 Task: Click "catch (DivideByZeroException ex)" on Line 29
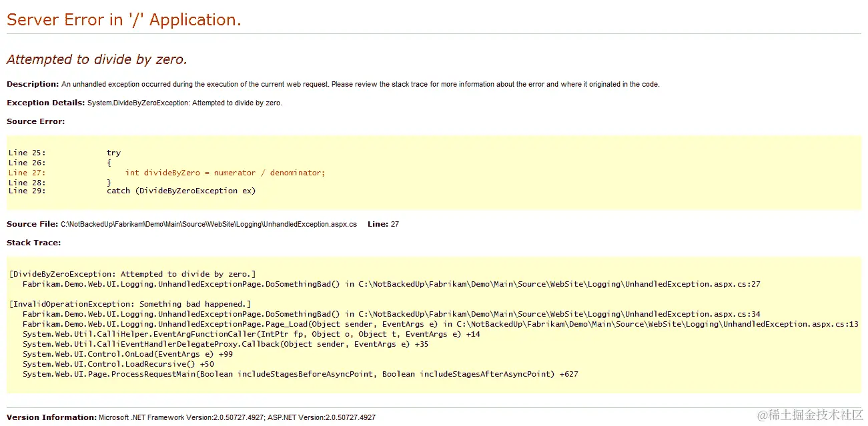[x=181, y=191]
